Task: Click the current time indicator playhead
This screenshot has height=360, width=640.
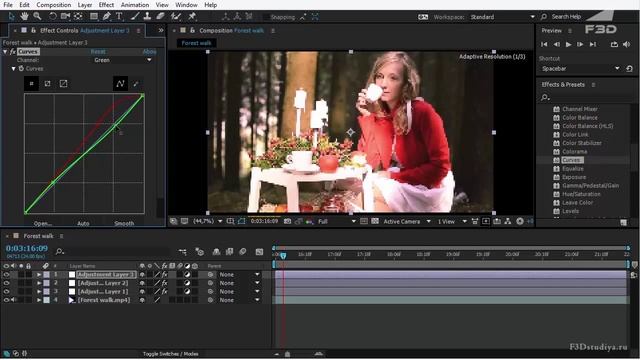Action: (x=283, y=256)
